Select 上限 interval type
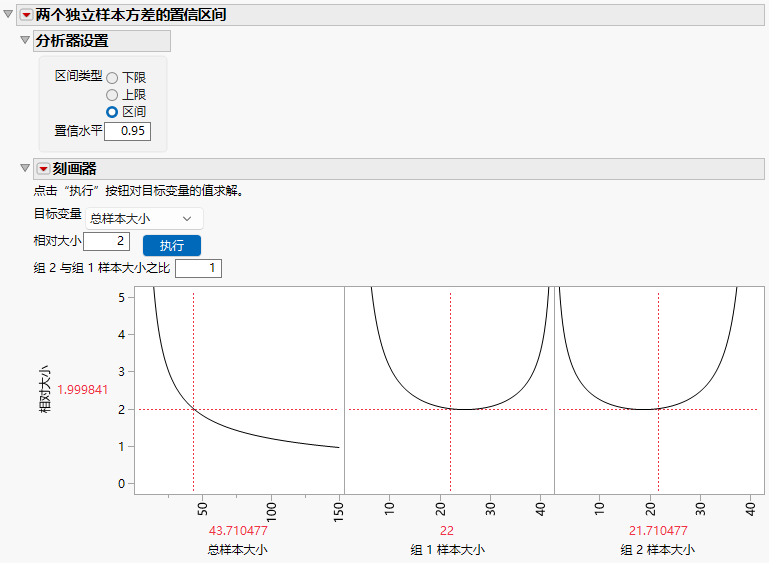769x563 pixels. click(x=112, y=95)
